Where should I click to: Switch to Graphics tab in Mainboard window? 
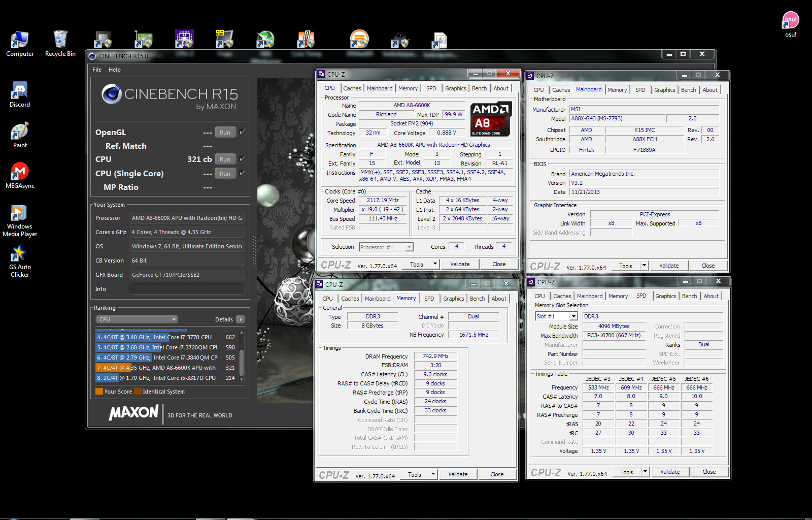[664, 90]
